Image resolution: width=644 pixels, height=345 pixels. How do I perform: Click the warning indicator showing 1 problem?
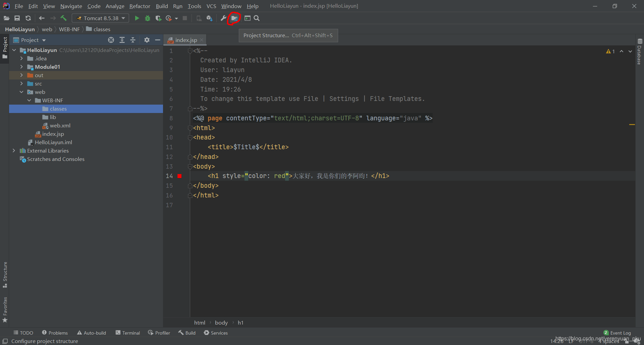[x=610, y=51]
